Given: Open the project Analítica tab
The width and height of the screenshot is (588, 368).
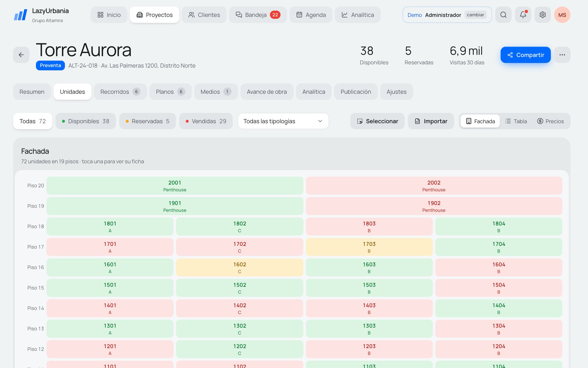Looking at the screenshot, I should [x=314, y=92].
